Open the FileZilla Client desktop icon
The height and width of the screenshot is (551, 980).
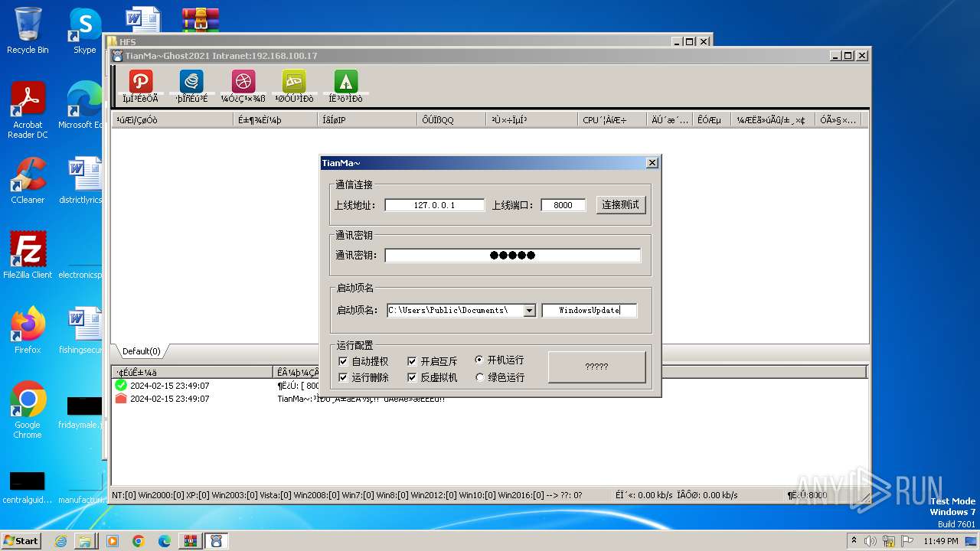28,255
